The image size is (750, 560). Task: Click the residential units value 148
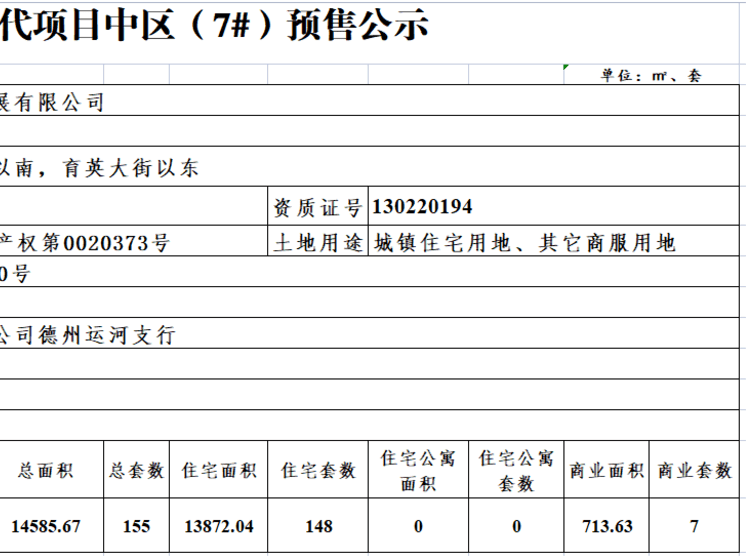pyautogui.click(x=318, y=526)
